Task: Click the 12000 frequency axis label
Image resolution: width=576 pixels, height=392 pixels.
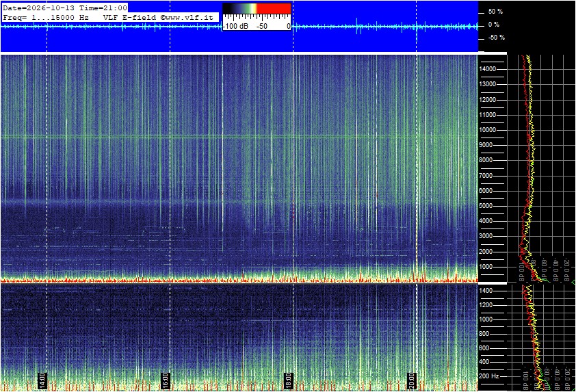Action: (488, 100)
